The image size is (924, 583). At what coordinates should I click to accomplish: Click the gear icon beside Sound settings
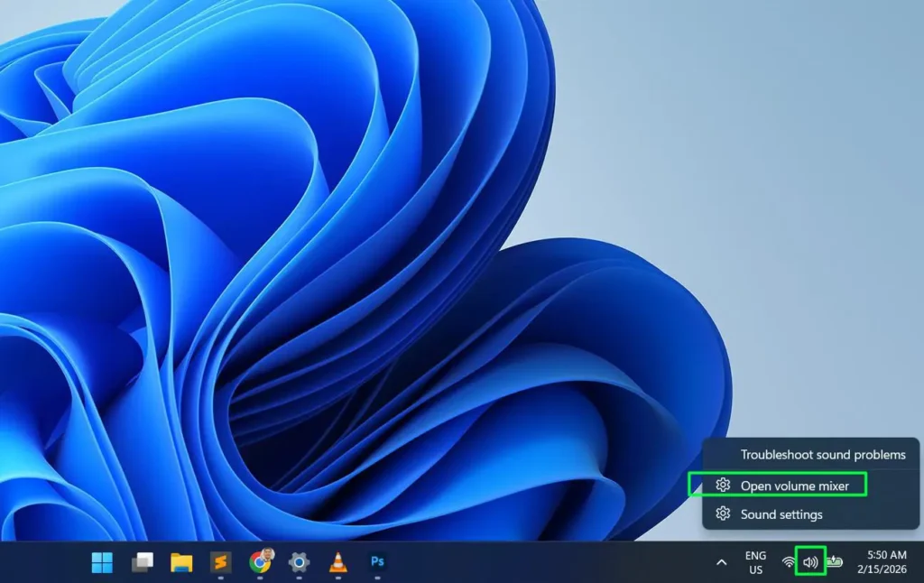coord(723,514)
